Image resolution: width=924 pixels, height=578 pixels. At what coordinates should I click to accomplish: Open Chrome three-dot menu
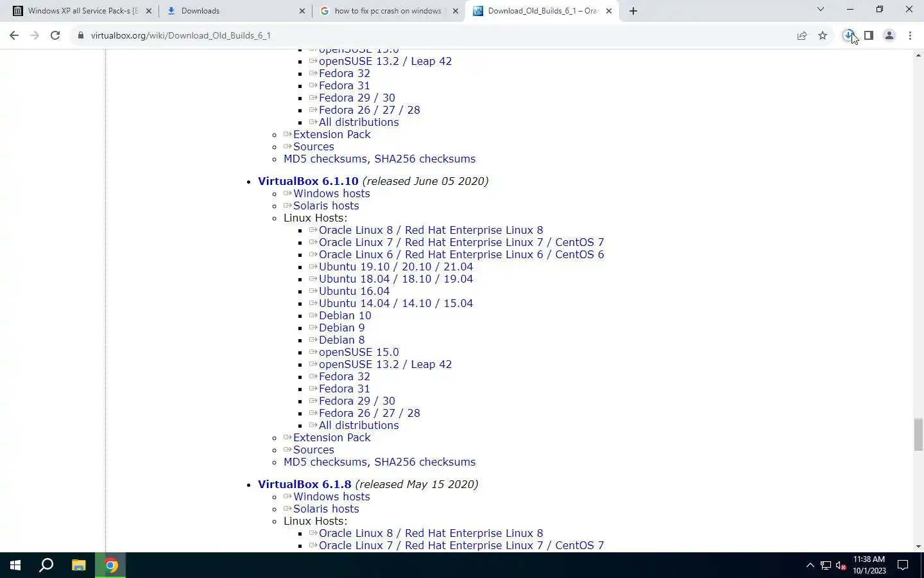tap(910, 35)
